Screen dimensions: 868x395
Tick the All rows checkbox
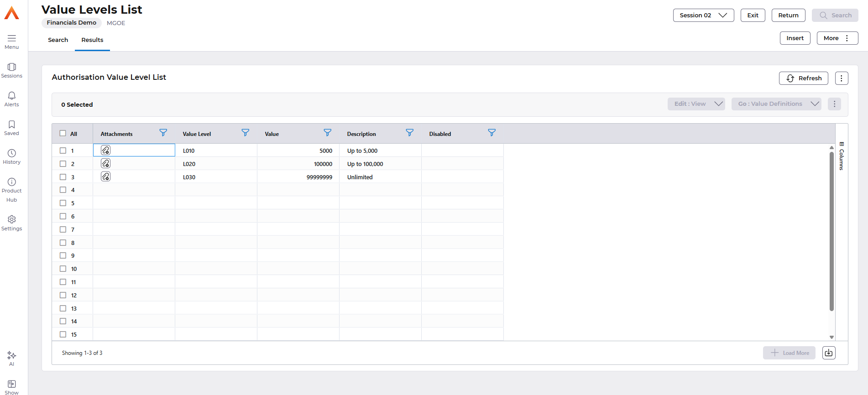click(x=63, y=134)
